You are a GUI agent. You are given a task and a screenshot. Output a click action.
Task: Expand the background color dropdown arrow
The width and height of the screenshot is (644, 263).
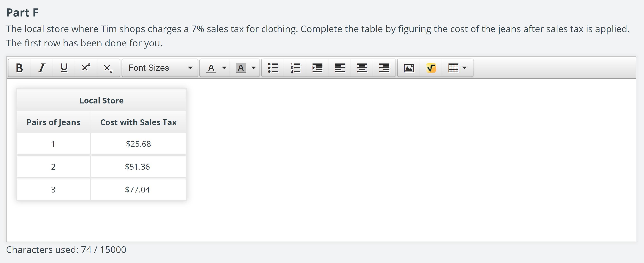[x=254, y=68]
